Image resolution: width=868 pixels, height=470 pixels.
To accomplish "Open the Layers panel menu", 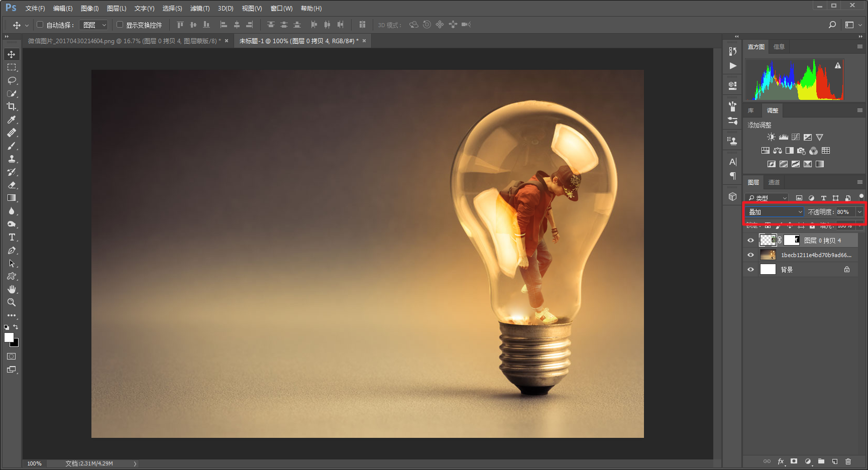I will 860,182.
